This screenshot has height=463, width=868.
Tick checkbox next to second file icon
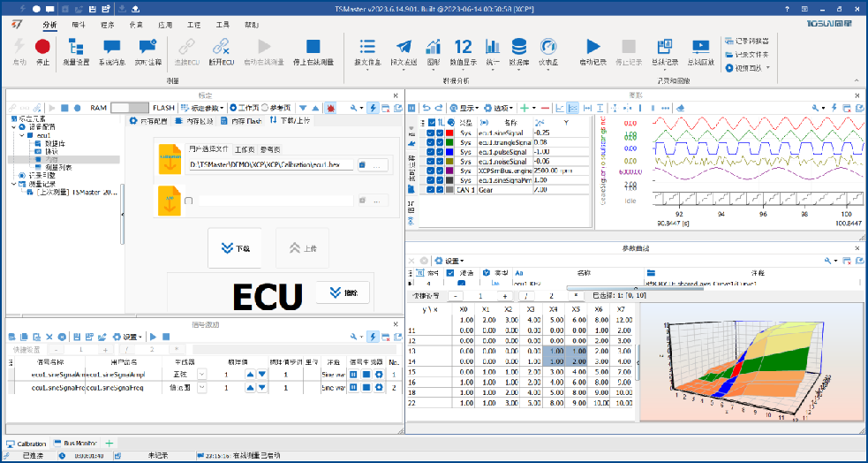click(189, 201)
